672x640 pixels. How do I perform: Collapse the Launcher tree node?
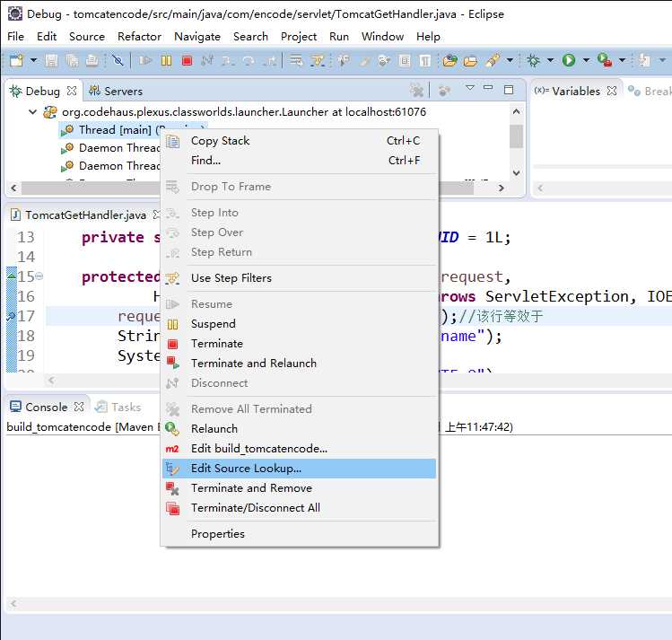pos(32,112)
